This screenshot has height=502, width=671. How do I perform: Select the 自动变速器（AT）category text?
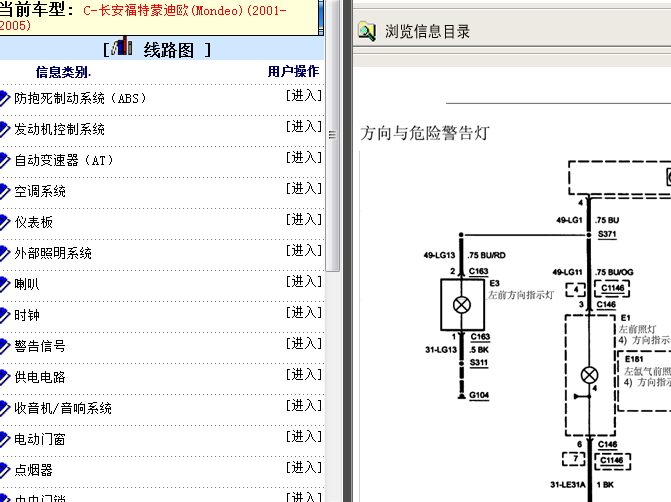coord(64,160)
